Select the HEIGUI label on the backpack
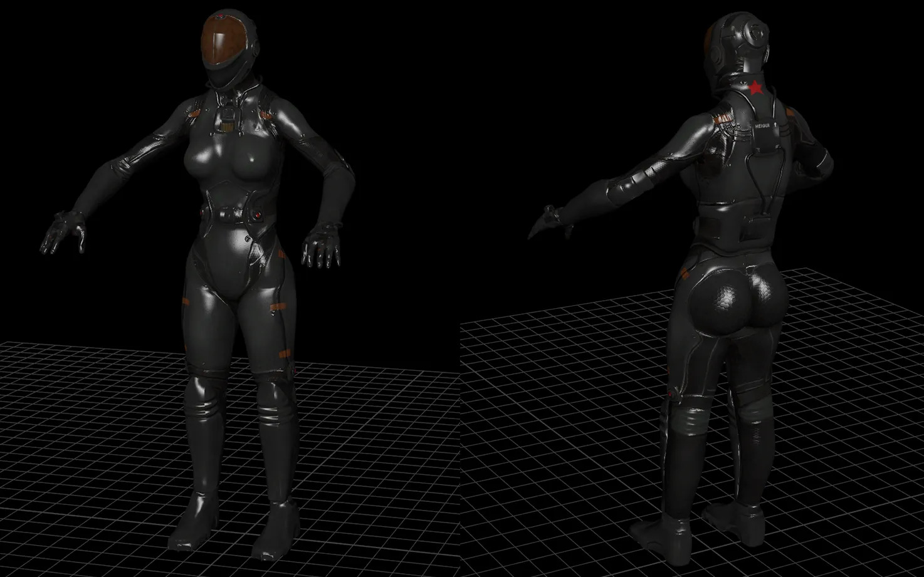The width and height of the screenshot is (924, 577). 763,126
